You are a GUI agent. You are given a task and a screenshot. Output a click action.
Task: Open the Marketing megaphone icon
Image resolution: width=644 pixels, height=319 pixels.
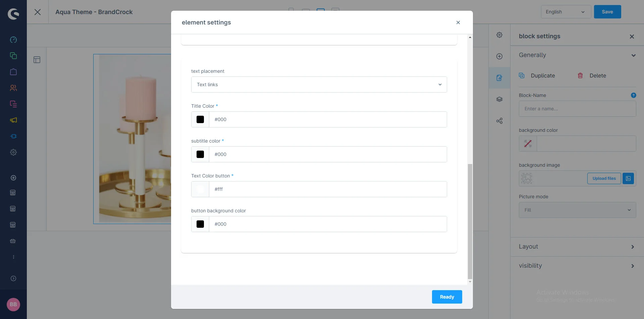[x=13, y=120]
